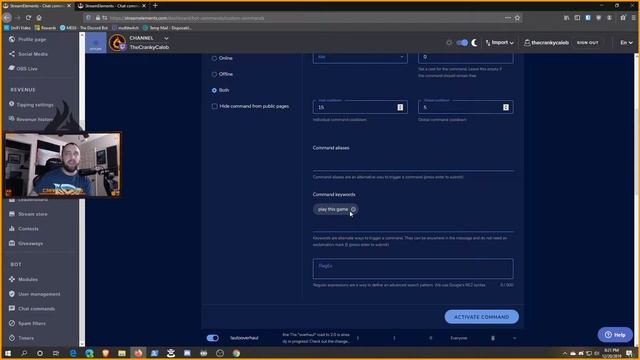The image size is (640, 360).
Task: Reload the page
Action: [28, 18]
